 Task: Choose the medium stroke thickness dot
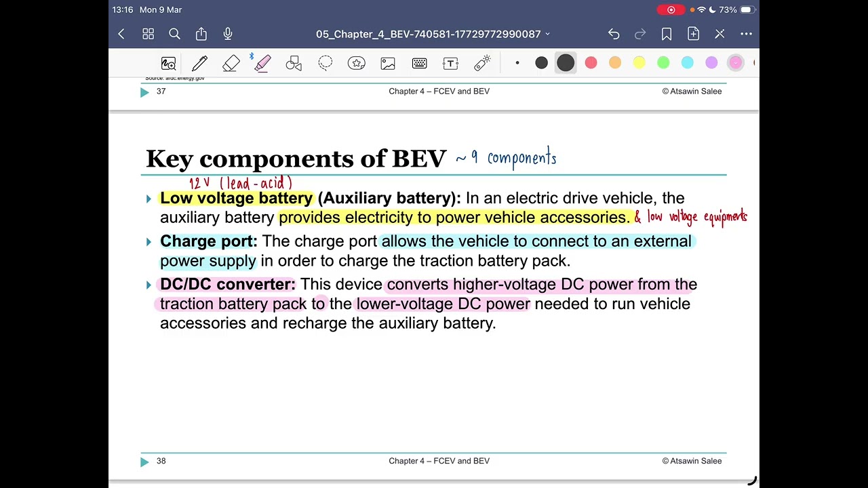coord(541,63)
